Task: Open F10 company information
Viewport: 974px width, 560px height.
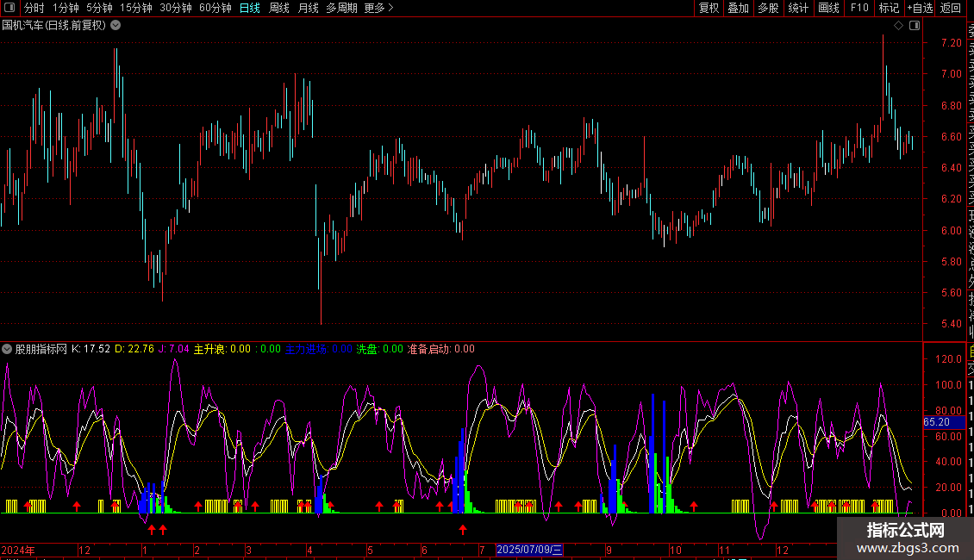Action: pos(859,9)
